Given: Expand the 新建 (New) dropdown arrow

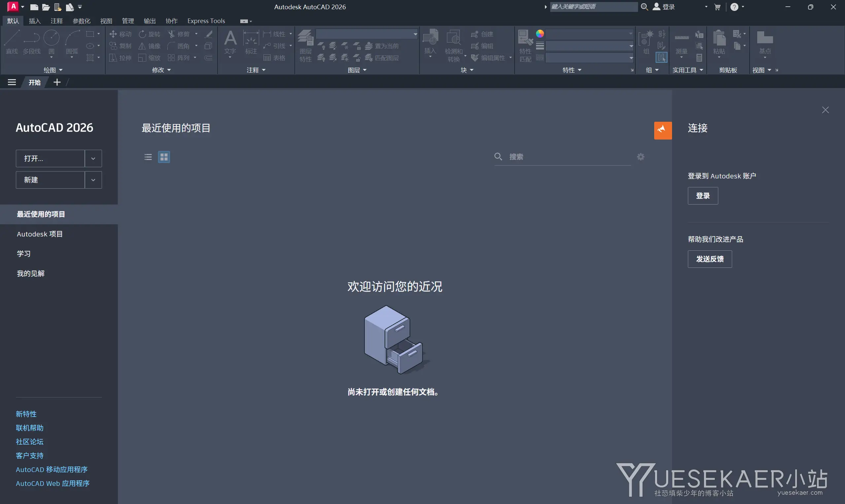Looking at the screenshot, I should [93, 180].
